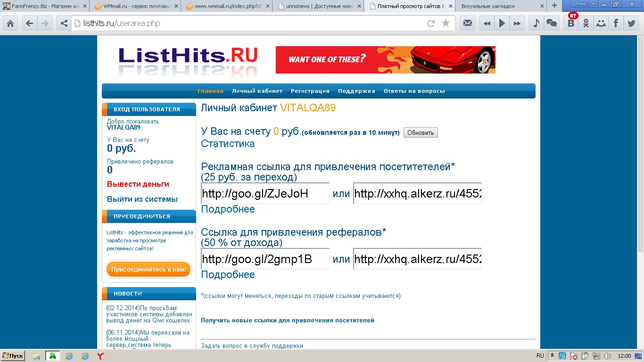644x362 pixels.
Task: Open the mail envelope toolbar icon
Action: tap(468, 23)
